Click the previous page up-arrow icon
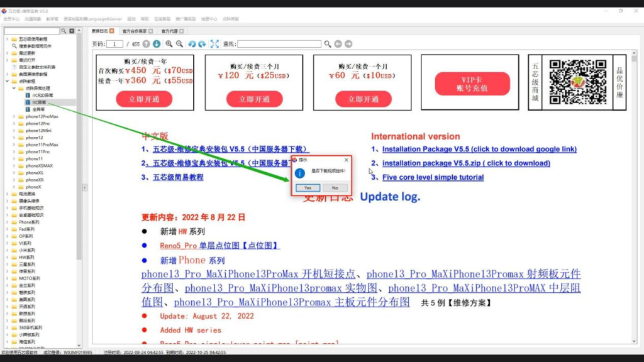This screenshot has width=644, height=362. pyautogui.click(x=146, y=44)
